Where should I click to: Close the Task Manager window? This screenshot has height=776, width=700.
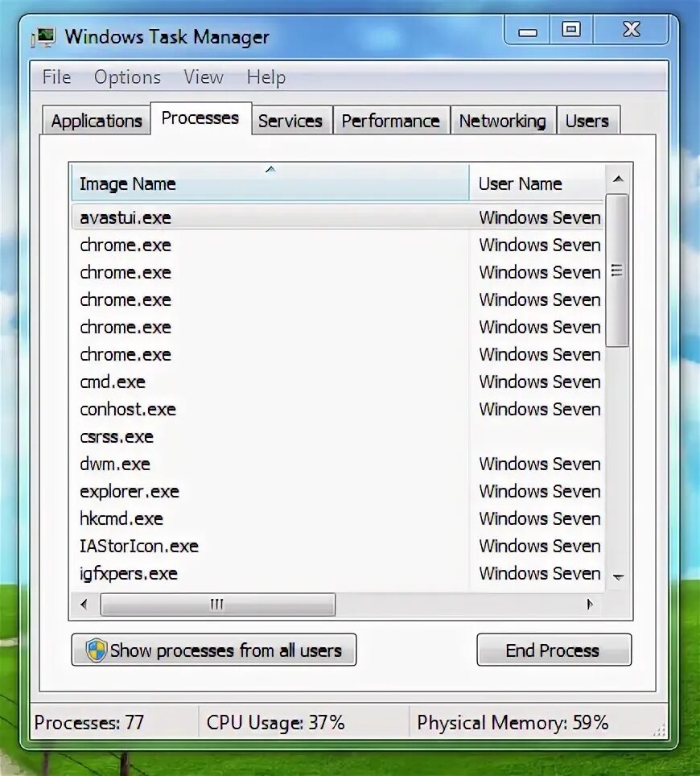631,30
